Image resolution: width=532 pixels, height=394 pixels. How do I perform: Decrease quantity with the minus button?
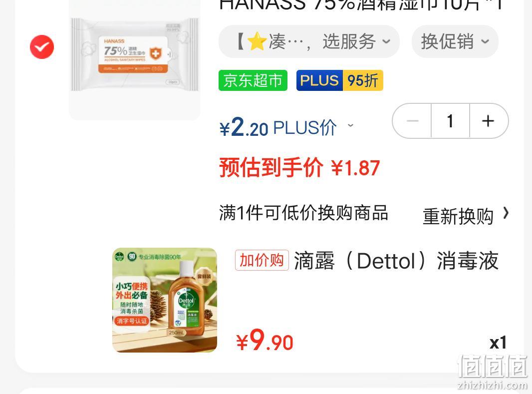[x=412, y=121]
